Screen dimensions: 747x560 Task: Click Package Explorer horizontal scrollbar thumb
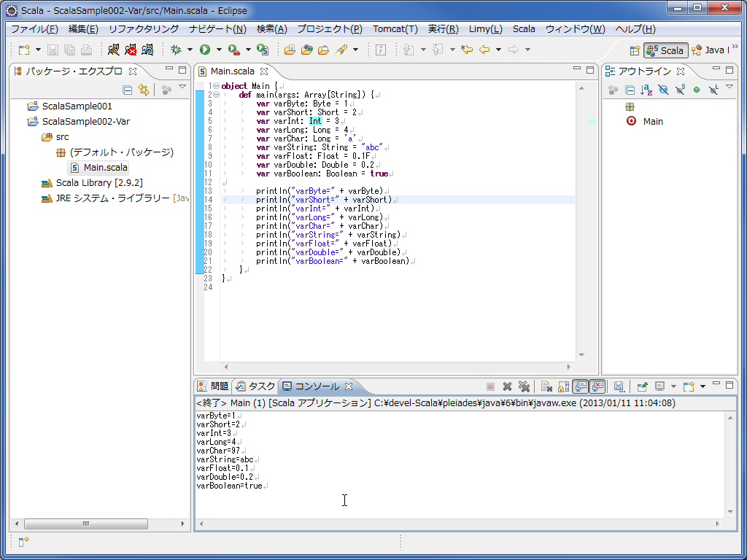tap(86, 524)
